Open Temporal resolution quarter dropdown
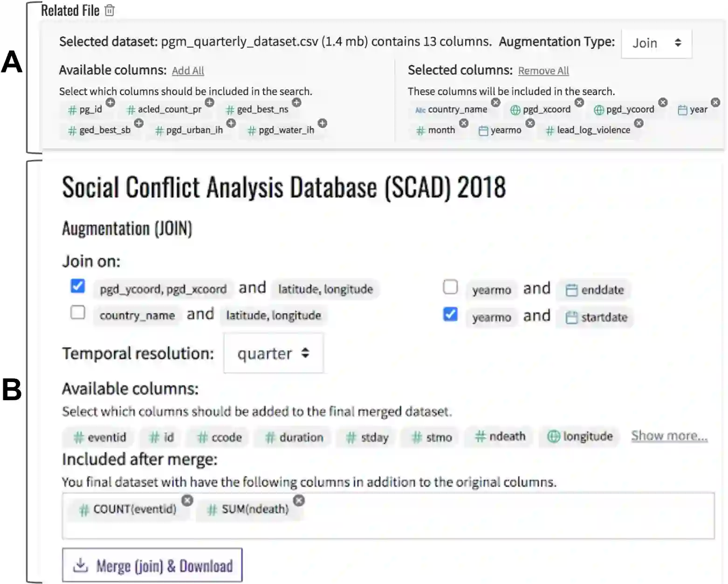 pos(273,354)
